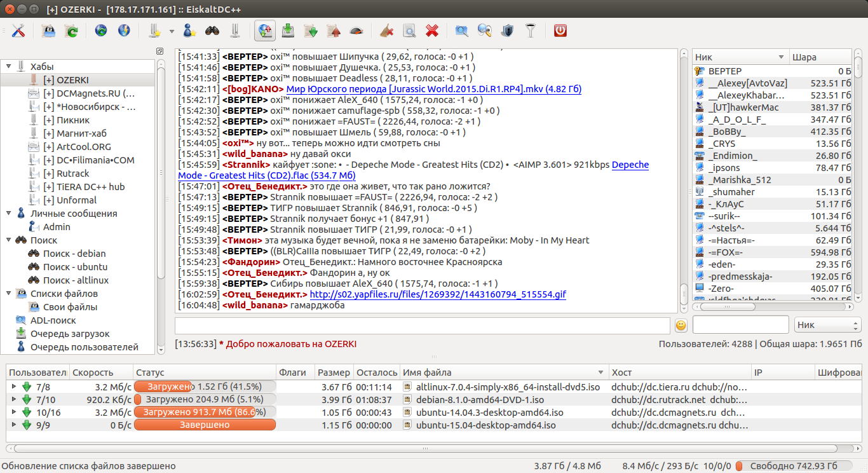
Task: Open the favorite hubs dropdown arrow
Action: click(172, 31)
